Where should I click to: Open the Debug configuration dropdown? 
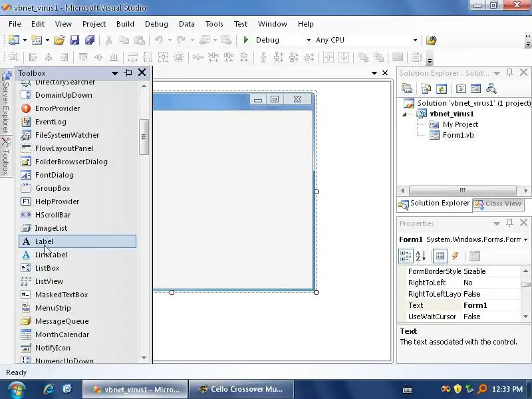tap(309, 40)
